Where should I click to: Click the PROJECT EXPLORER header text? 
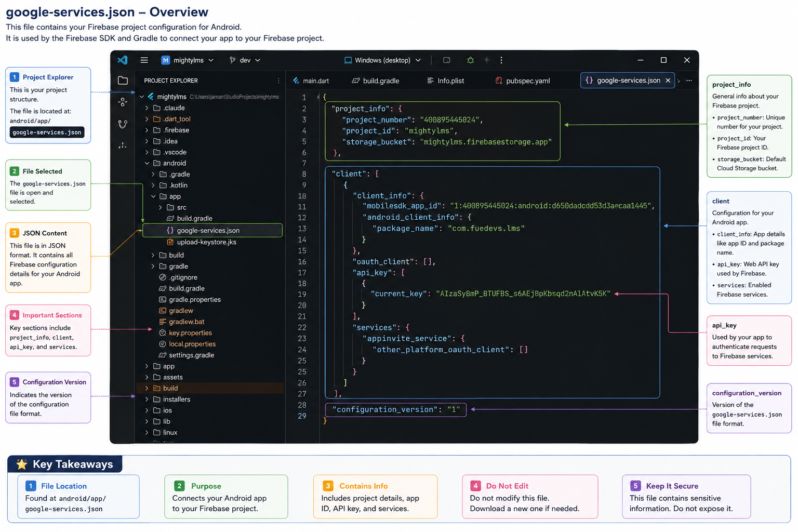171,81
